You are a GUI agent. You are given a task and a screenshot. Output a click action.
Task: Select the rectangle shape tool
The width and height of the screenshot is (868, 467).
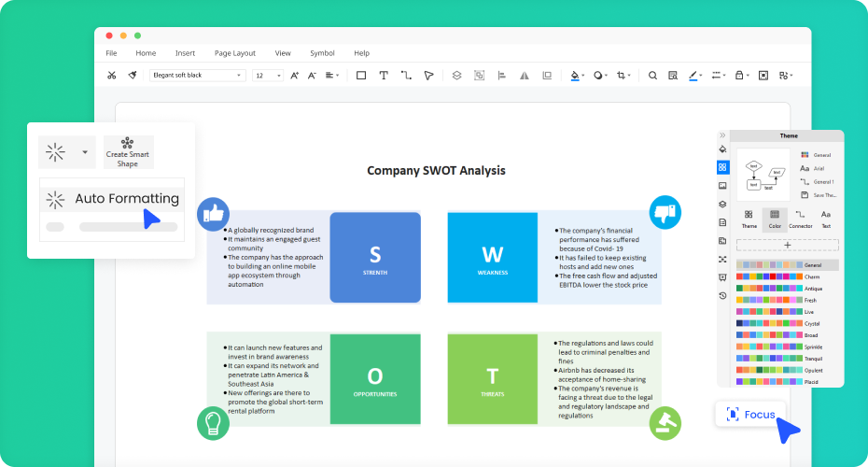tap(361, 76)
